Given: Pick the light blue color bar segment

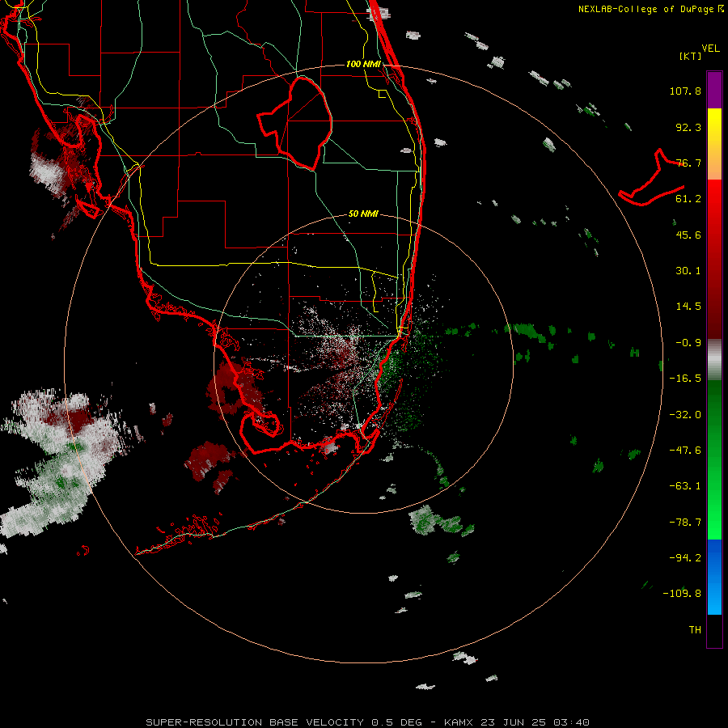Looking at the screenshot, I should tap(714, 597).
